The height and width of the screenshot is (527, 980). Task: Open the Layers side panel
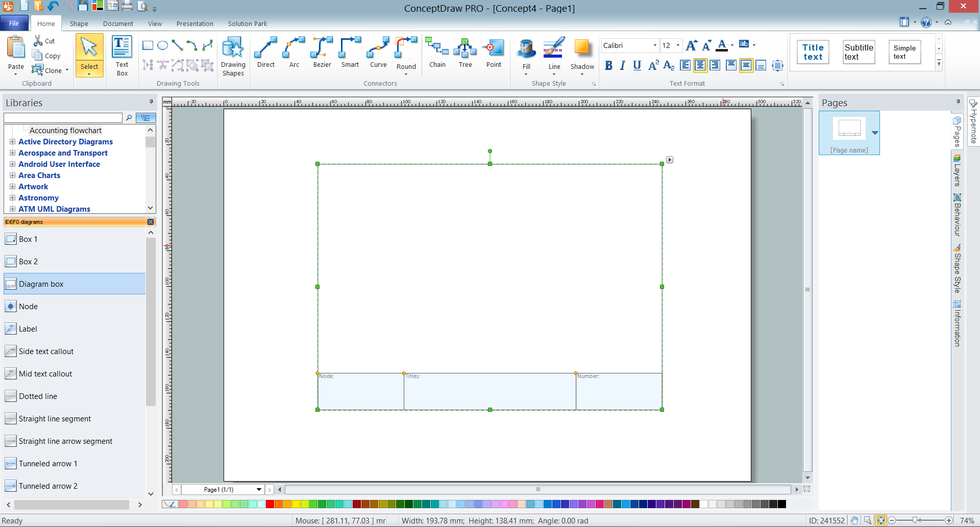click(957, 171)
